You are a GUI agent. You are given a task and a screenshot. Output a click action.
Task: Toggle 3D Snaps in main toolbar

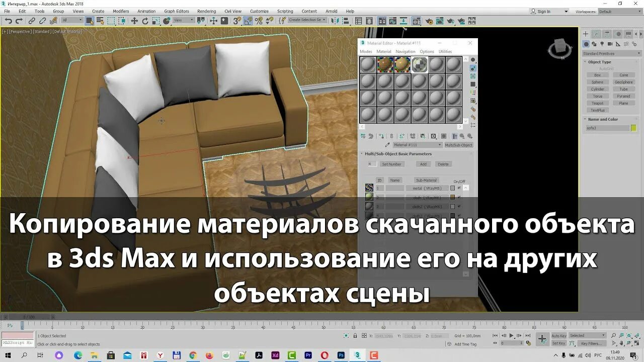point(236,21)
